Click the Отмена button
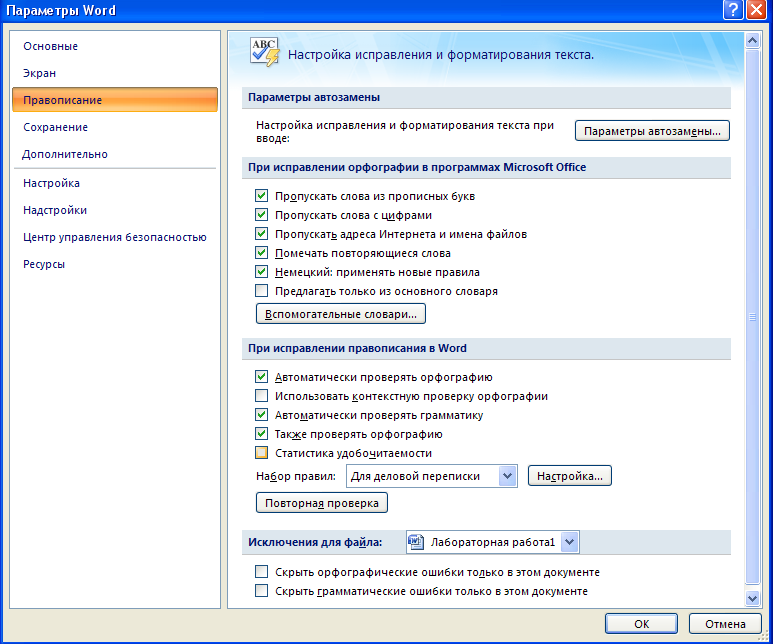The image size is (773, 644). (x=725, y=624)
